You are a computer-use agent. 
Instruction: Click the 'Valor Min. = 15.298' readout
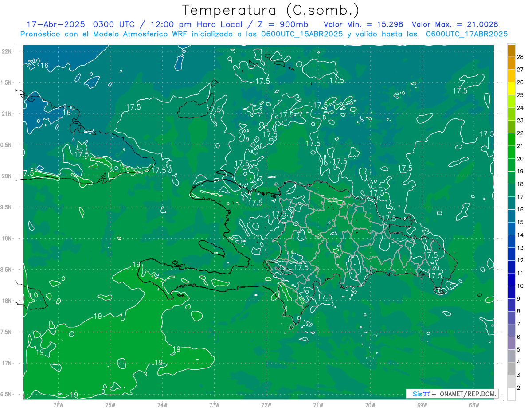pyautogui.click(x=363, y=24)
